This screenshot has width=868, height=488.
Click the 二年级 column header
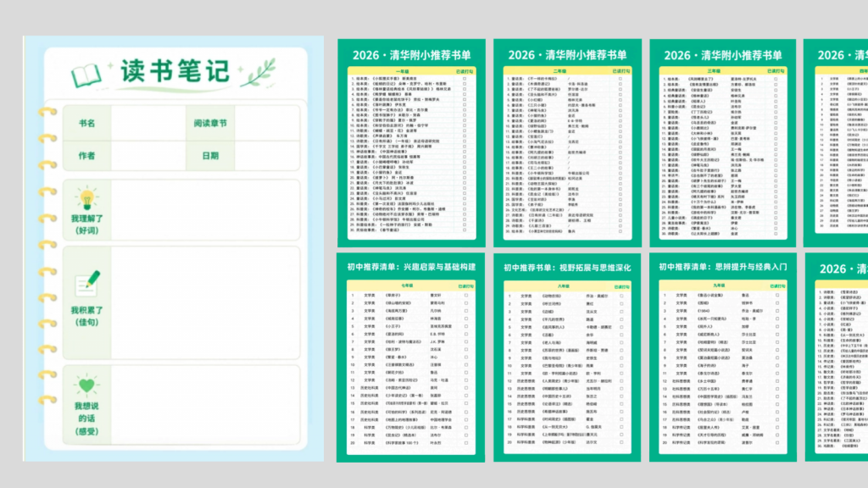coord(559,71)
